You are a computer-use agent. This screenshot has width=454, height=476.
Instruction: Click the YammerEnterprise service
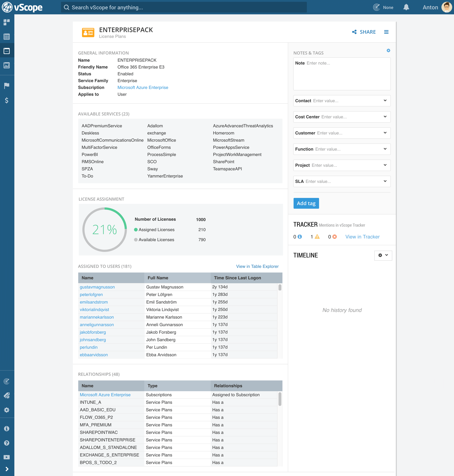(165, 176)
